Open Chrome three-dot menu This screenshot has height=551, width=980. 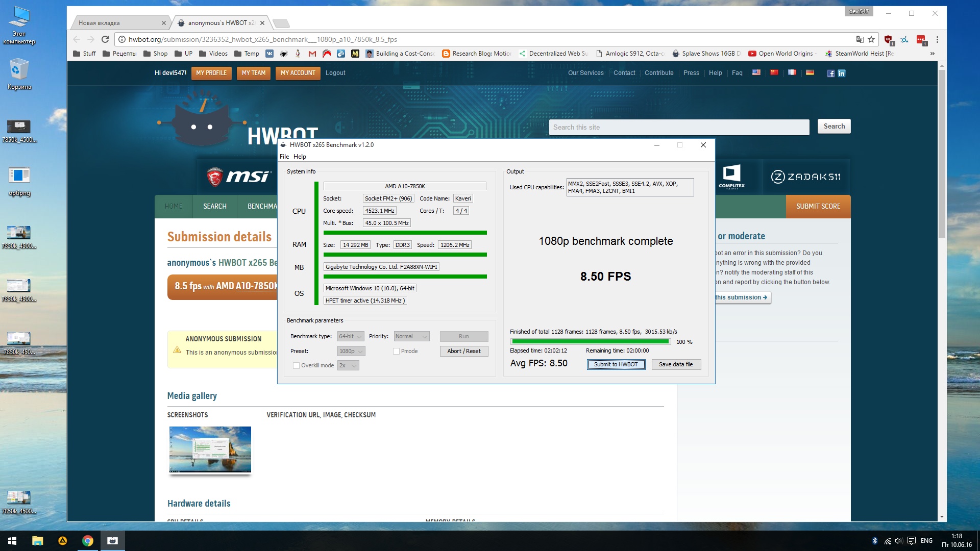(x=937, y=39)
